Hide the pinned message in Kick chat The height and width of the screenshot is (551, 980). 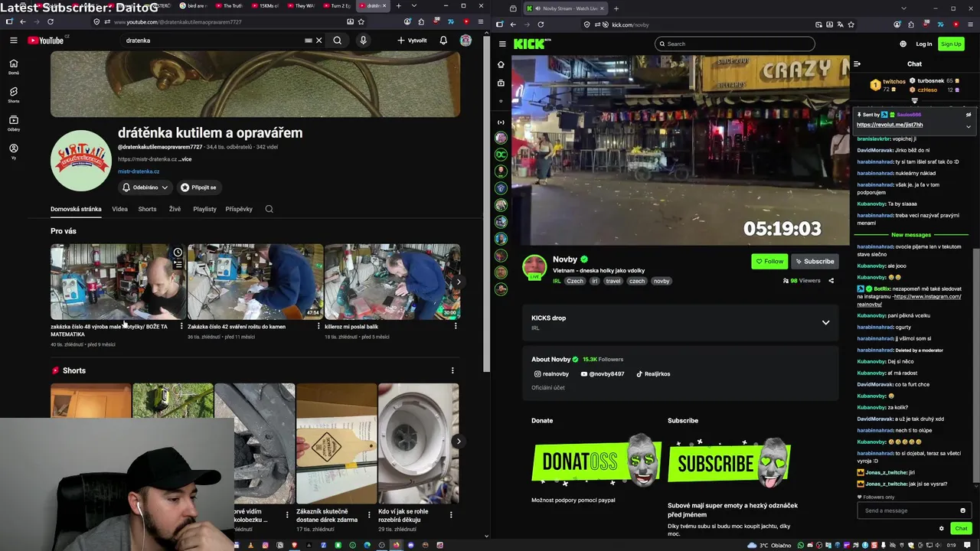968,115
